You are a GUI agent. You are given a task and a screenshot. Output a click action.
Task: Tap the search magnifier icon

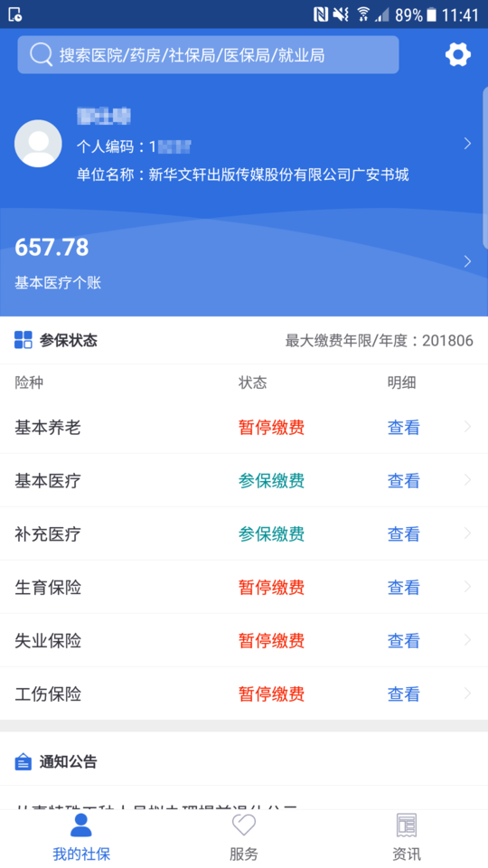coord(41,55)
